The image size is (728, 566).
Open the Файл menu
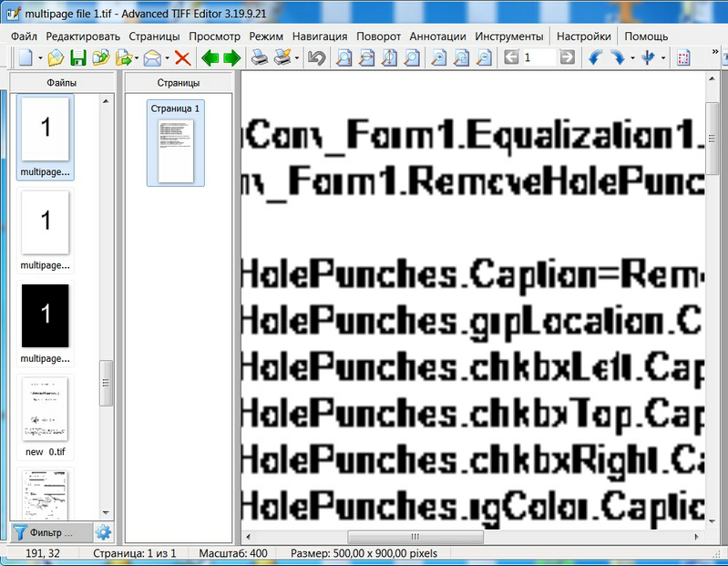[x=24, y=36]
